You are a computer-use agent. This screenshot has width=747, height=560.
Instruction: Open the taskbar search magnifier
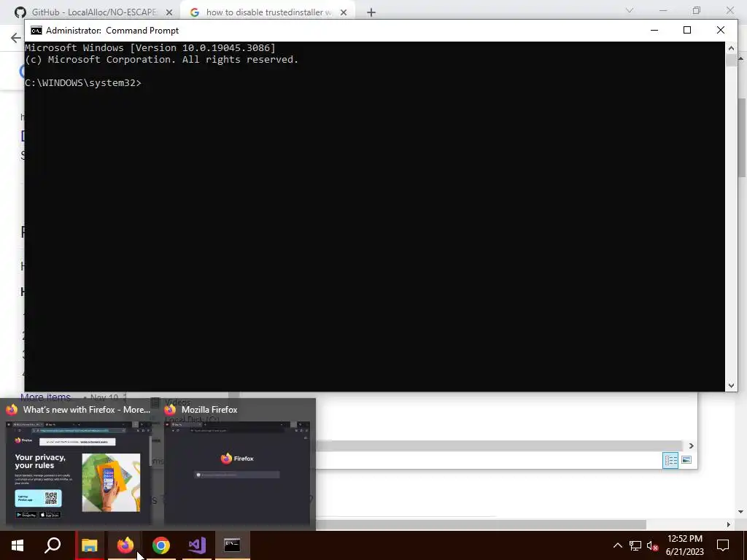[x=53, y=545]
